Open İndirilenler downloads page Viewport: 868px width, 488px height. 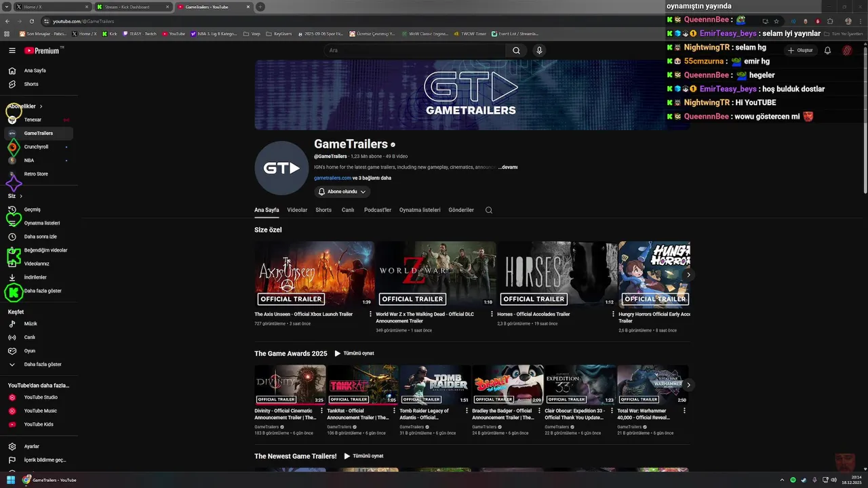[x=37, y=277]
